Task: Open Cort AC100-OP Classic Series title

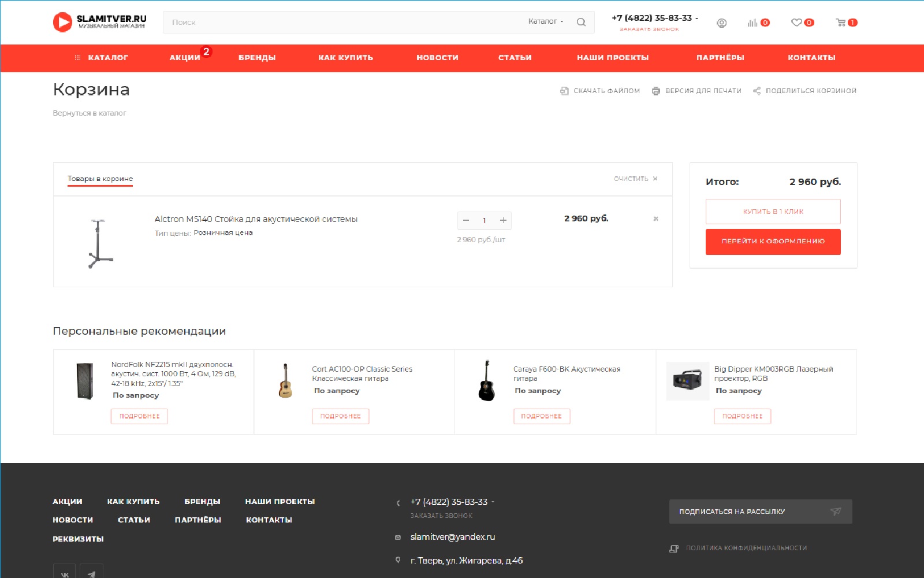Action: (362, 374)
